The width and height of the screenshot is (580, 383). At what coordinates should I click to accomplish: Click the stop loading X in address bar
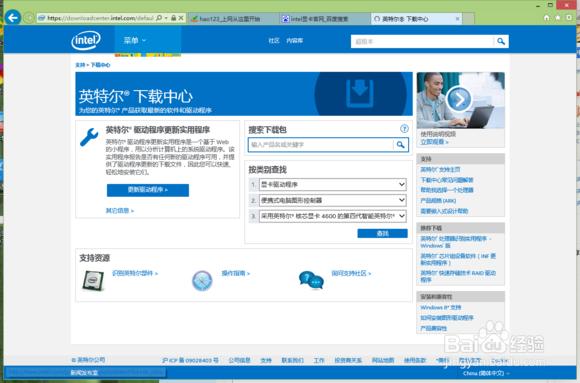181,18
